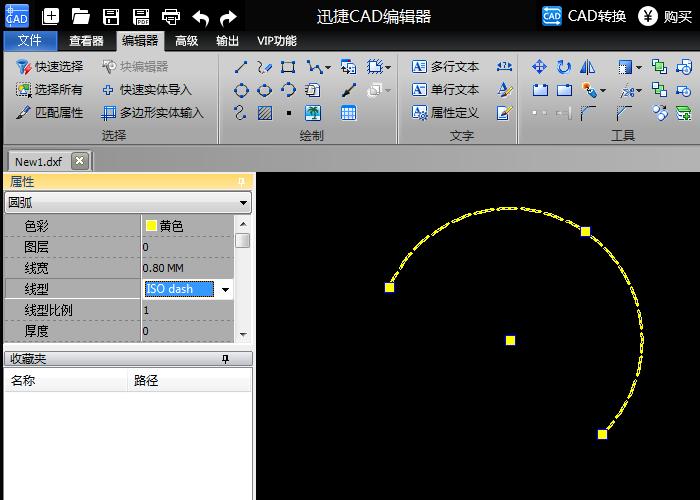Open the 线型 ISO dash dropdown

click(x=225, y=290)
